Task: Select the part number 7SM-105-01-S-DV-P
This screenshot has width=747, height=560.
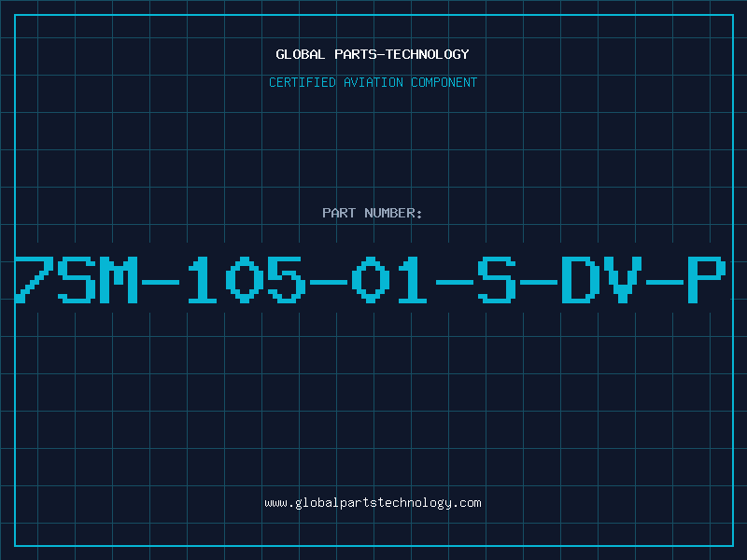Action: click(371, 279)
